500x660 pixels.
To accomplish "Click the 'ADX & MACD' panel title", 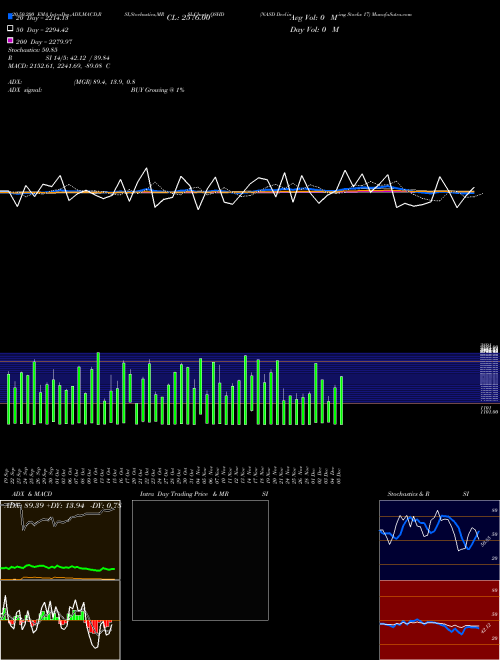I will pyautogui.click(x=32, y=494).
